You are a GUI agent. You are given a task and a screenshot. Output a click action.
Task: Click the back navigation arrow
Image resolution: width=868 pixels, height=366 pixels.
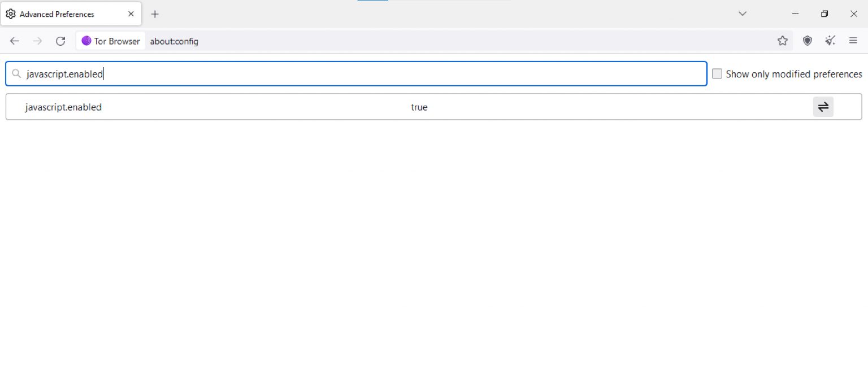pos(15,41)
